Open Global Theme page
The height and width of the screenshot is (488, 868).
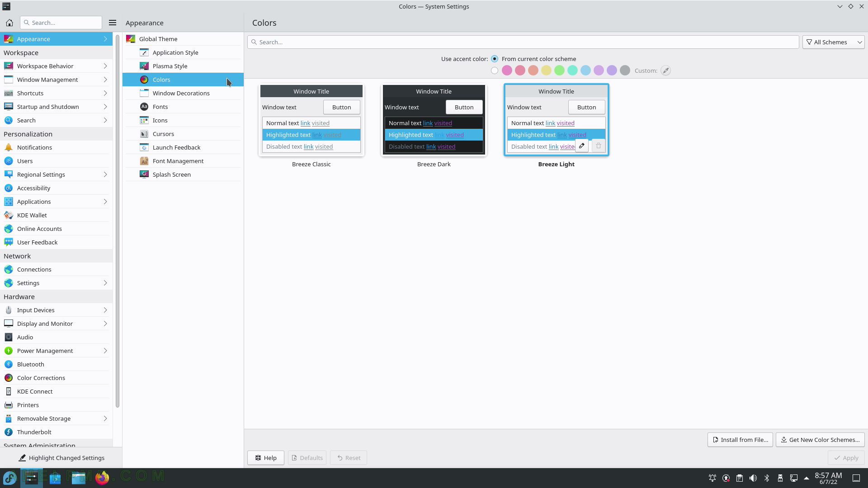(183, 39)
